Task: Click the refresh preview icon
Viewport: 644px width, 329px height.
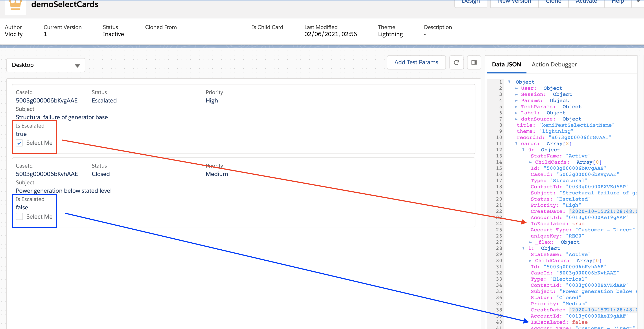Action: click(456, 62)
